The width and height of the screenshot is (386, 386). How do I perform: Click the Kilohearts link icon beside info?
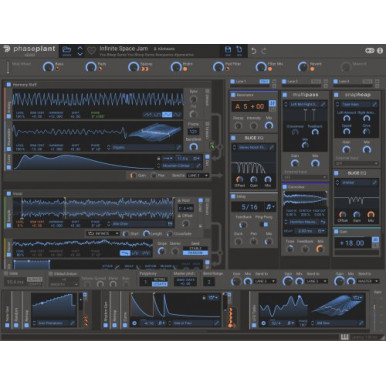(x=370, y=51)
